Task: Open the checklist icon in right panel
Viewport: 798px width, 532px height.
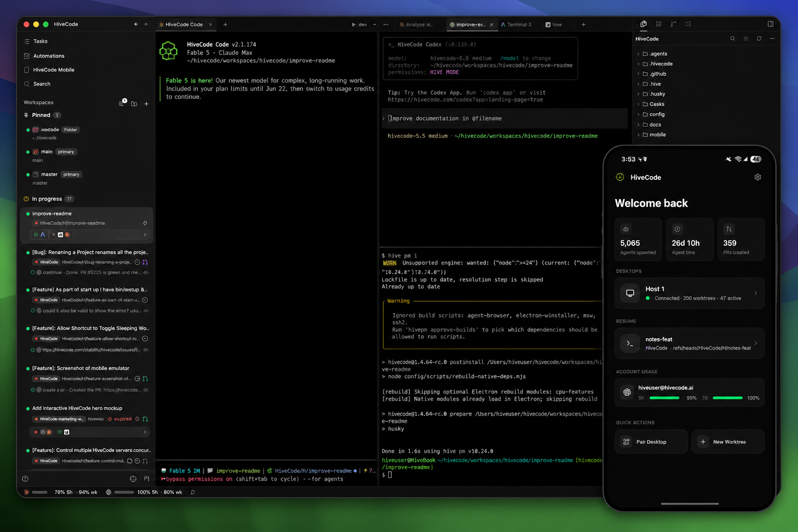Action: click(x=688, y=24)
